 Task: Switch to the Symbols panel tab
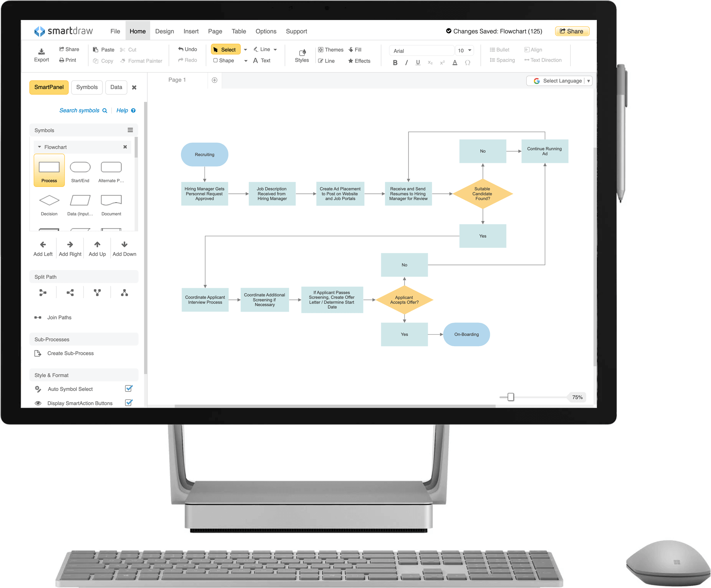pos(87,87)
